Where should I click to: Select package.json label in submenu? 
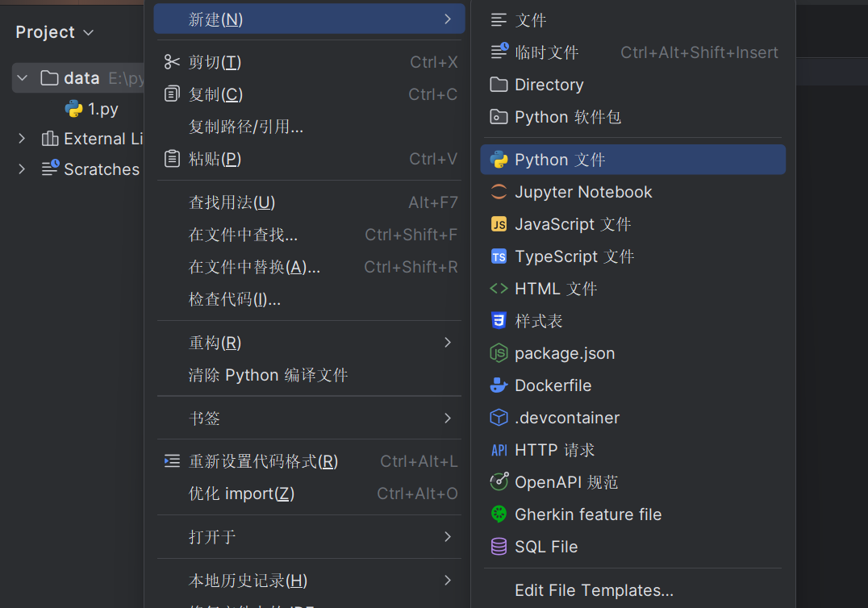(x=565, y=353)
